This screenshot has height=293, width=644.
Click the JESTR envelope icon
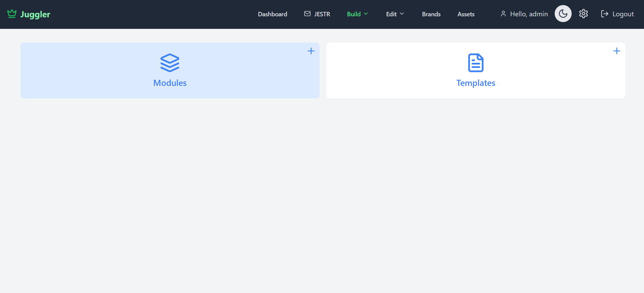point(307,14)
